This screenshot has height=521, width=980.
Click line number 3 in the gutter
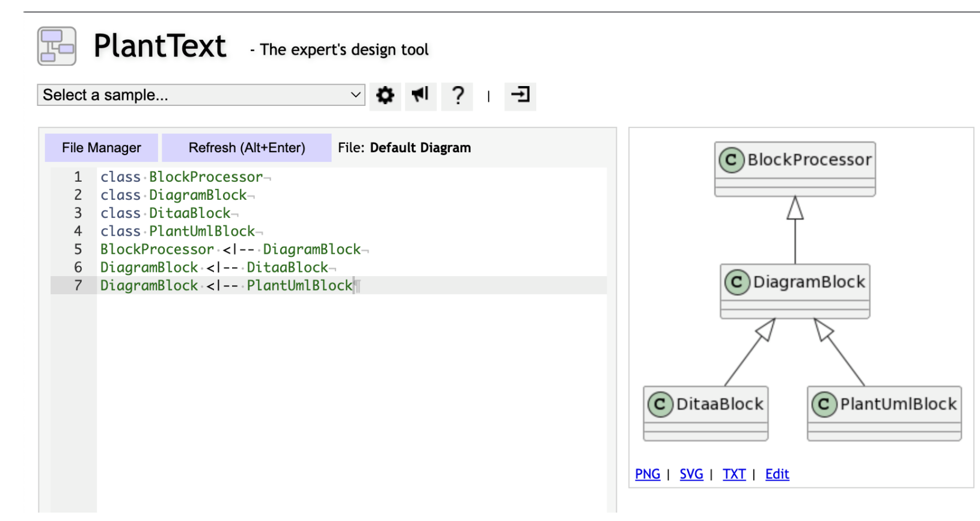pyautogui.click(x=78, y=213)
